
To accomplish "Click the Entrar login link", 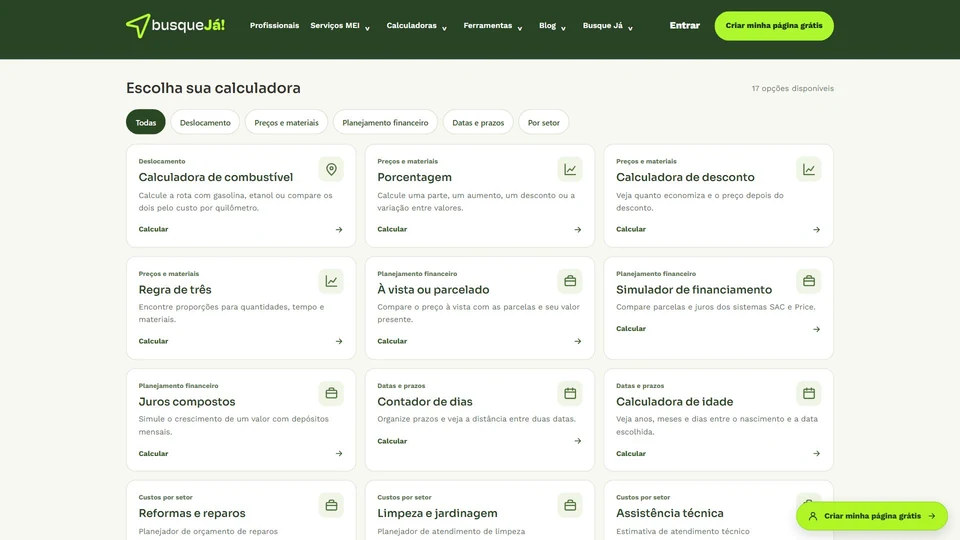I will (684, 26).
